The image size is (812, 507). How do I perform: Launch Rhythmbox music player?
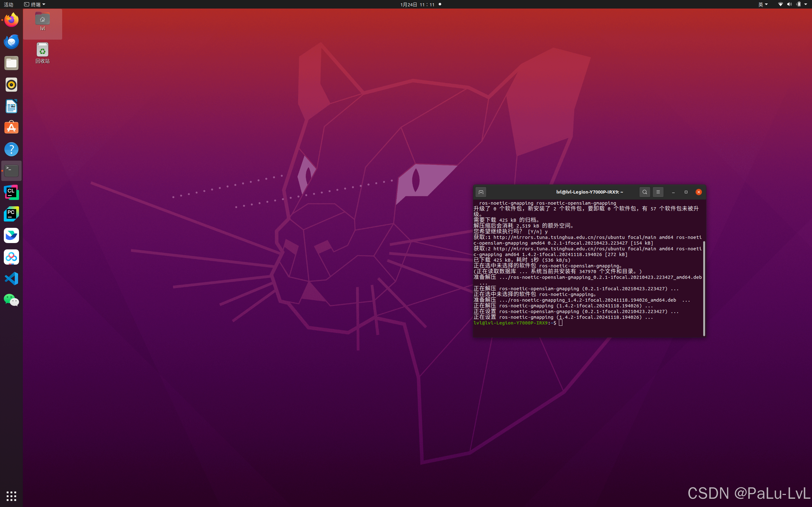11,85
